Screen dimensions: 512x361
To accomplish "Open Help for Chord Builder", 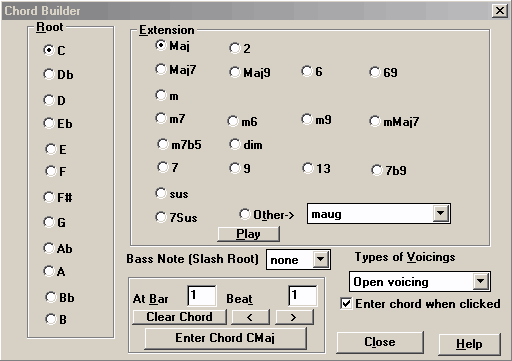I will (x=469, y=344).
